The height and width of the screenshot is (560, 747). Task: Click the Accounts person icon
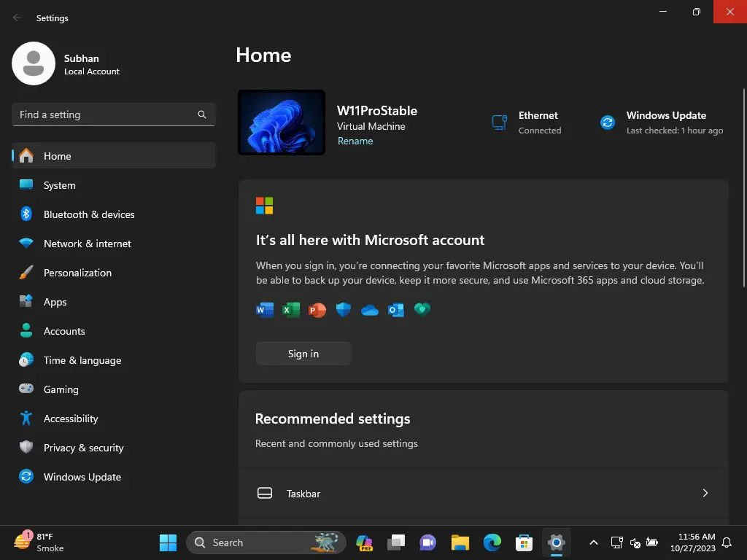pos(26,330)
